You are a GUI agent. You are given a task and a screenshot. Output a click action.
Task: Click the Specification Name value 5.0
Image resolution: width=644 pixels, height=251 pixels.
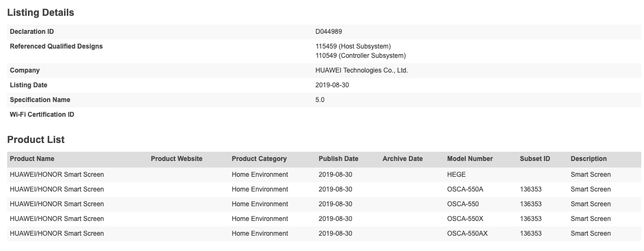(320, 100)
